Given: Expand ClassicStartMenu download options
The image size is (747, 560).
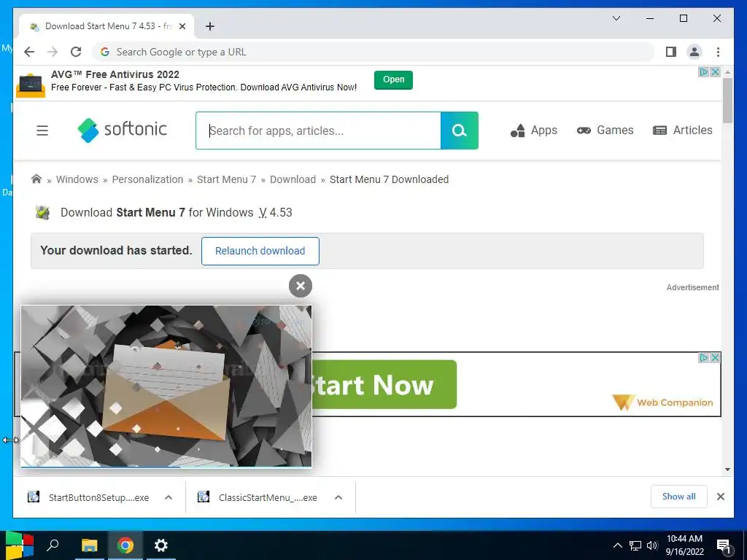Looking at the screenshot, I should (338, 497).
